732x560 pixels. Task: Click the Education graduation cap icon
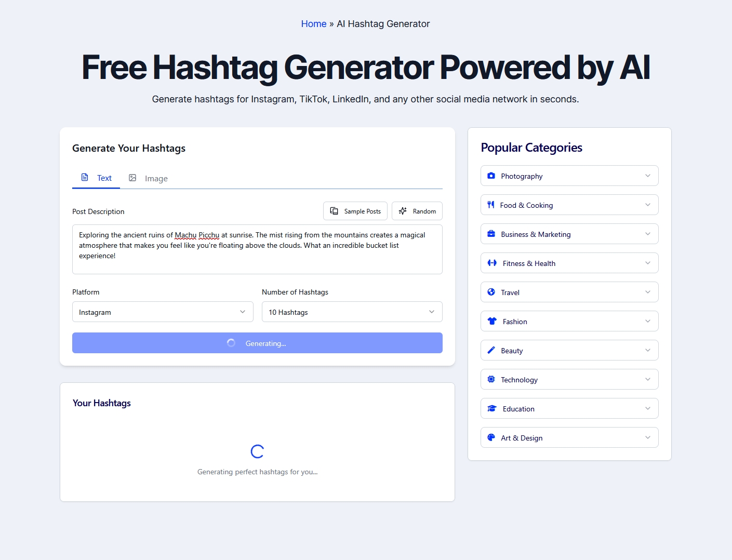(x=491, y=408)
